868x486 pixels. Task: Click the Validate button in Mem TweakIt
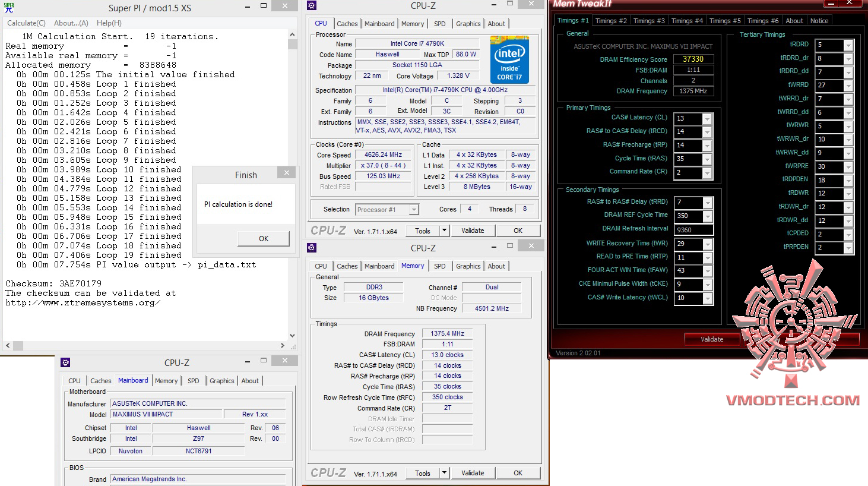[712, 339]
